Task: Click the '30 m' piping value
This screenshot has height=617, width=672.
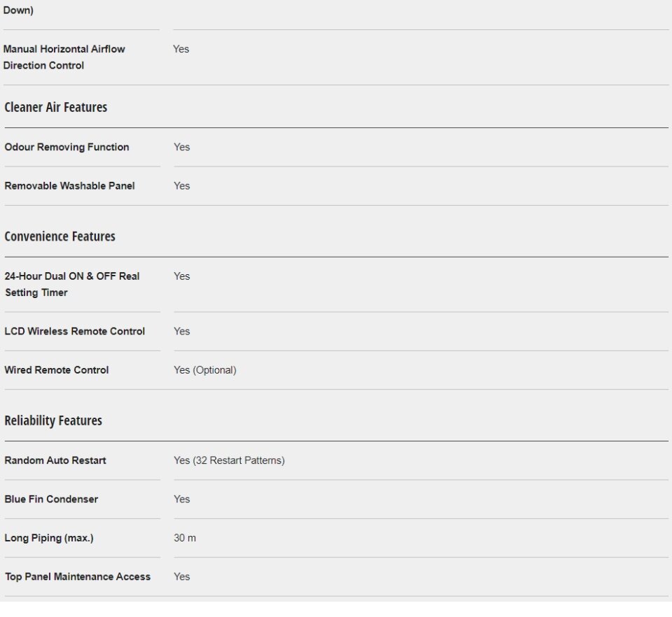Action: coord(185,538)
